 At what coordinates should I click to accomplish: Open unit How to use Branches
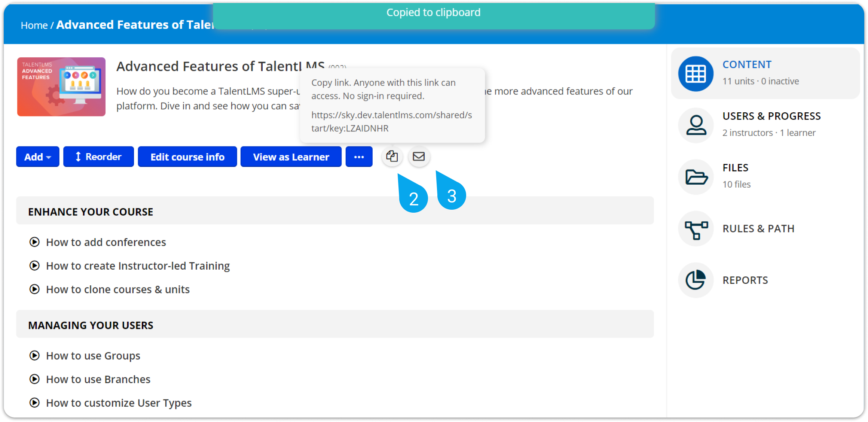(x=98, y=379)
